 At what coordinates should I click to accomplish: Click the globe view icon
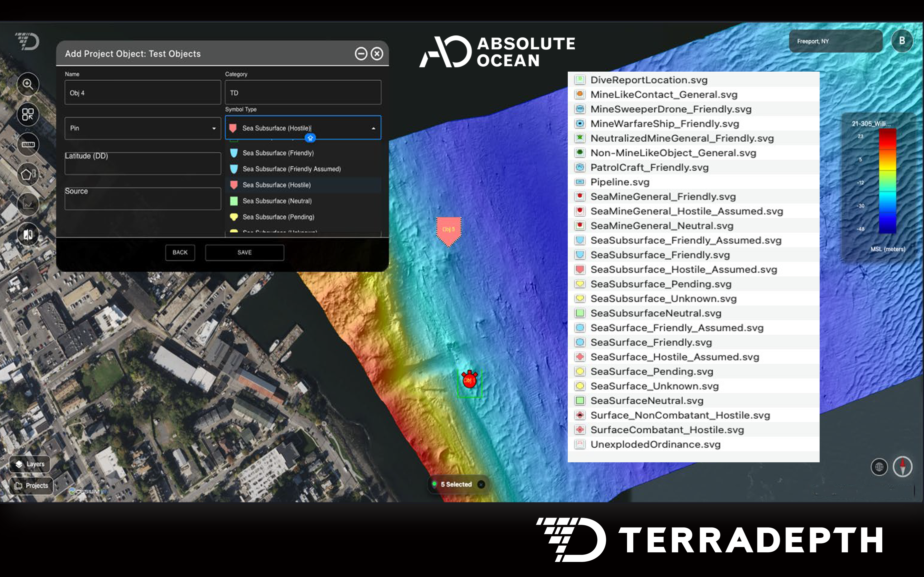click(x=879, y=467)
